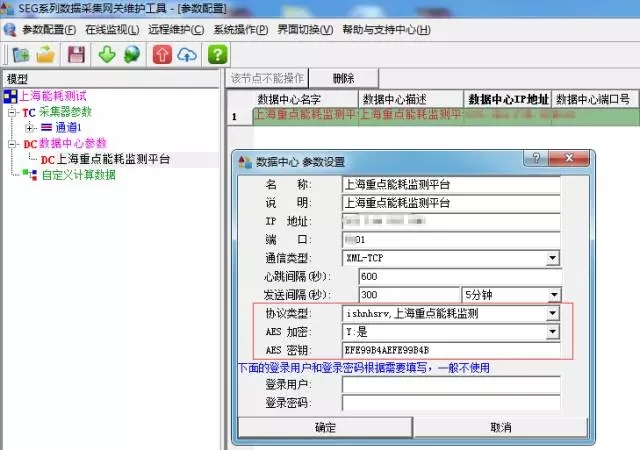
Task: Click the save floppy disk icon
Action: tap(76, 54)
